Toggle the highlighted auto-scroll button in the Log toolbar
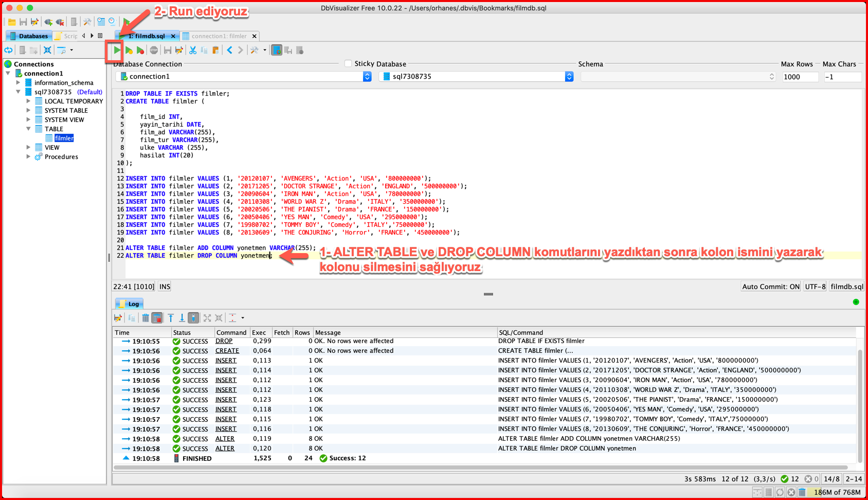The height and width of the screenshot is (500, 868). pyautogui.click(x=193, y=318)
